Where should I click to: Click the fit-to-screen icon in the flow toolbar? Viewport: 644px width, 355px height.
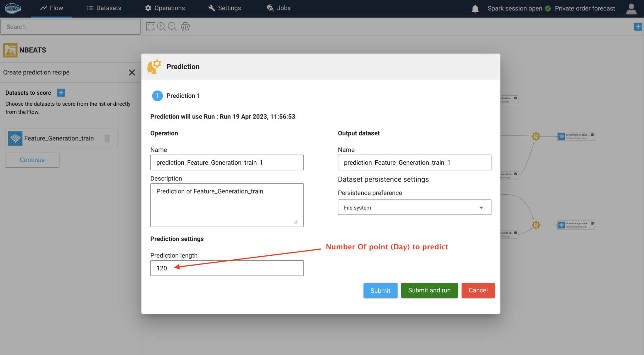151,26
